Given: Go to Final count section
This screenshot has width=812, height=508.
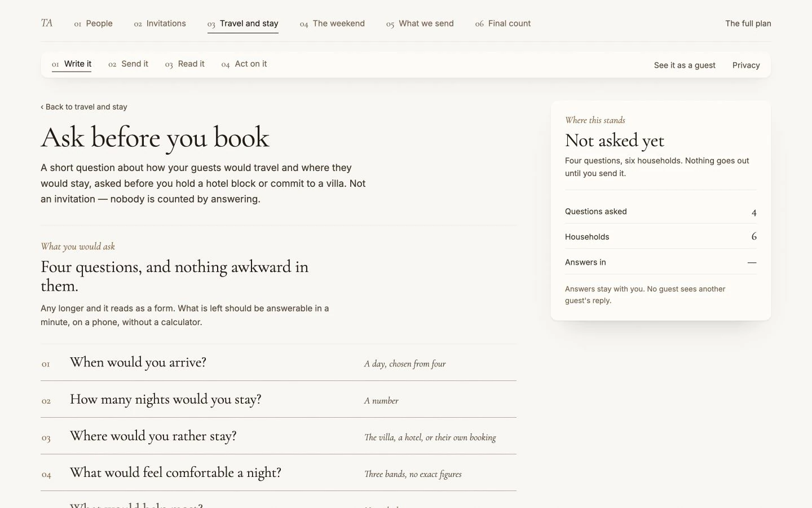Looking at the screenshot, I should tap(503, 24).
